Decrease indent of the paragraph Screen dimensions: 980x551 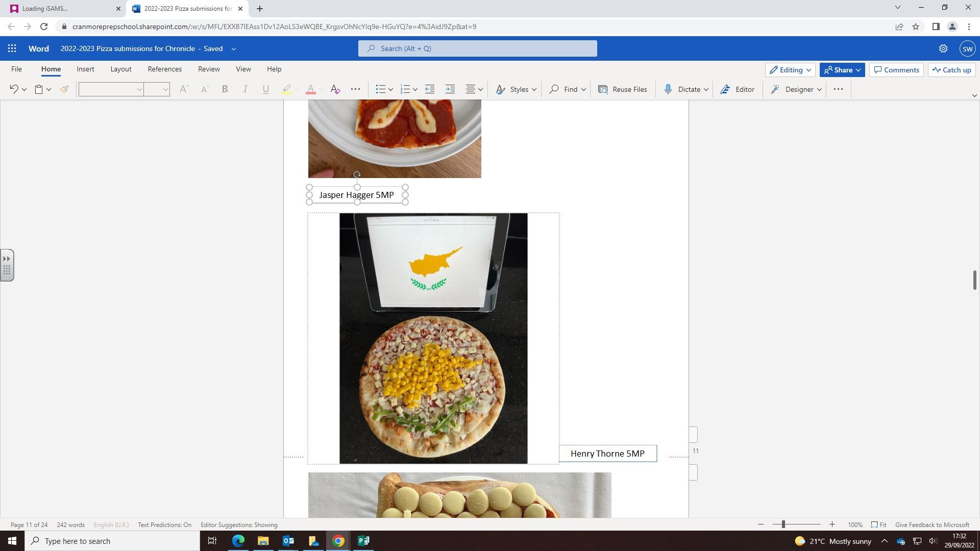click(x=430, y=89)
